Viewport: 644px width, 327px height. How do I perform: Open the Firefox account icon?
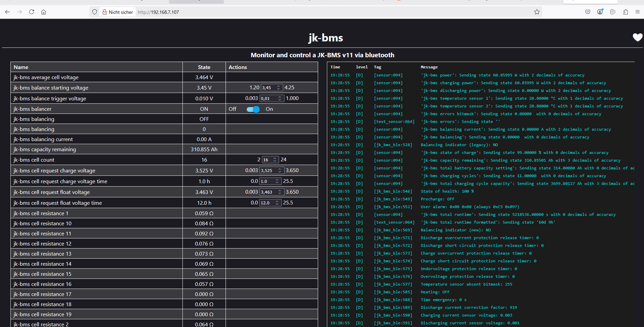(x=600, y=12)
